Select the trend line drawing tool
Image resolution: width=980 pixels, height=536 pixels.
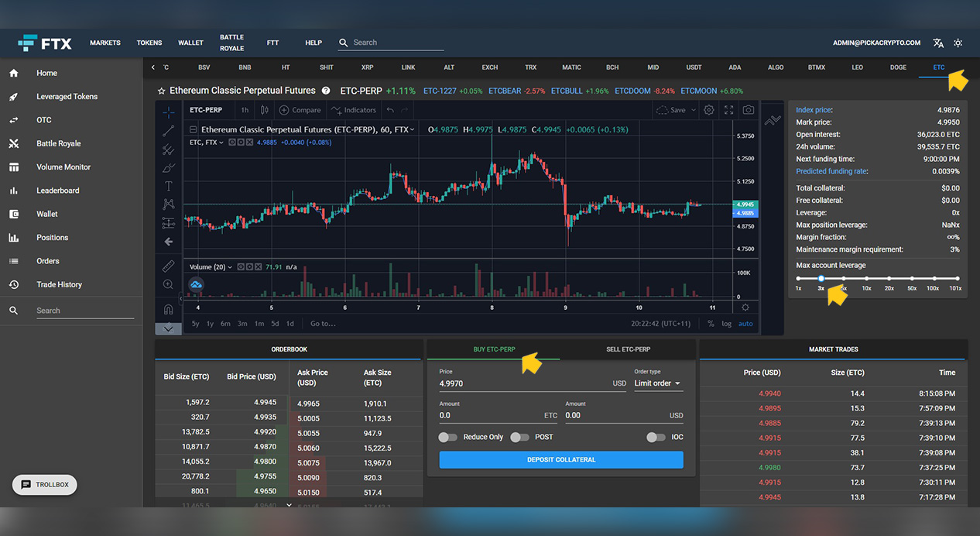[168, 130]
